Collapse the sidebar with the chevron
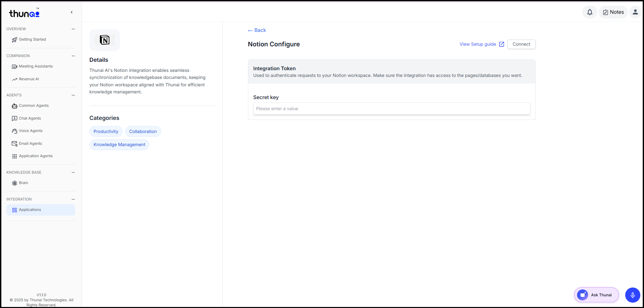Viewport: 644px width, 308px height. (x=71, y=12)
